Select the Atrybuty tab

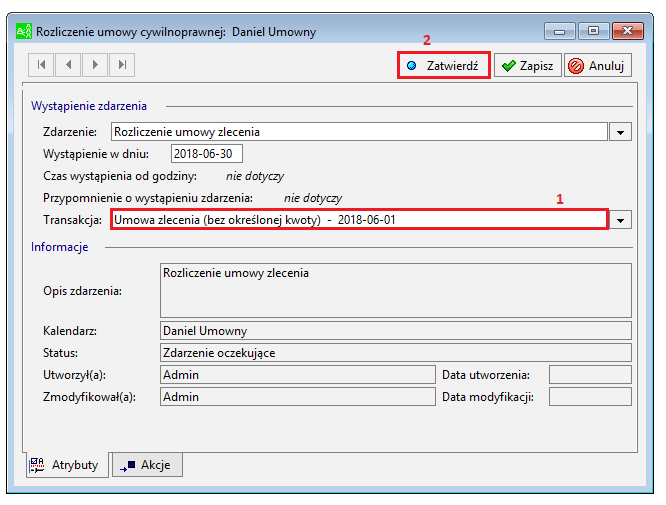(67, 465)
